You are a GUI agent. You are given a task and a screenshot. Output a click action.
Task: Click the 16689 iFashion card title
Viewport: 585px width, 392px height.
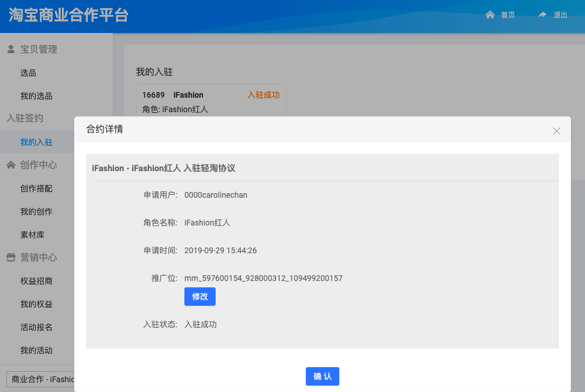(x=173, y=95)
